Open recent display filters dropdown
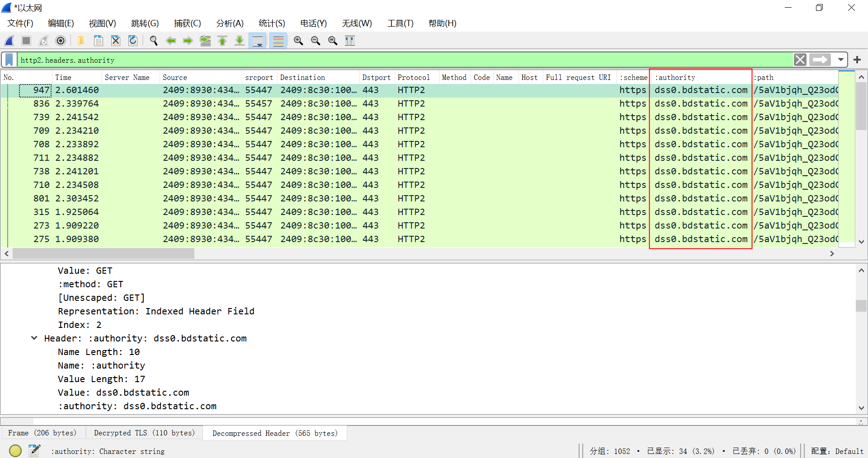The height and width of the screenshot is (458, 868). coord(840,60)
